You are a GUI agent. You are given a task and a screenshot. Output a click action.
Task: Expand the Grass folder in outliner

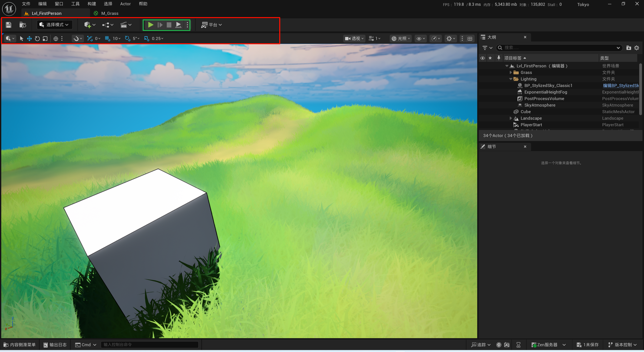pos(511,72)
